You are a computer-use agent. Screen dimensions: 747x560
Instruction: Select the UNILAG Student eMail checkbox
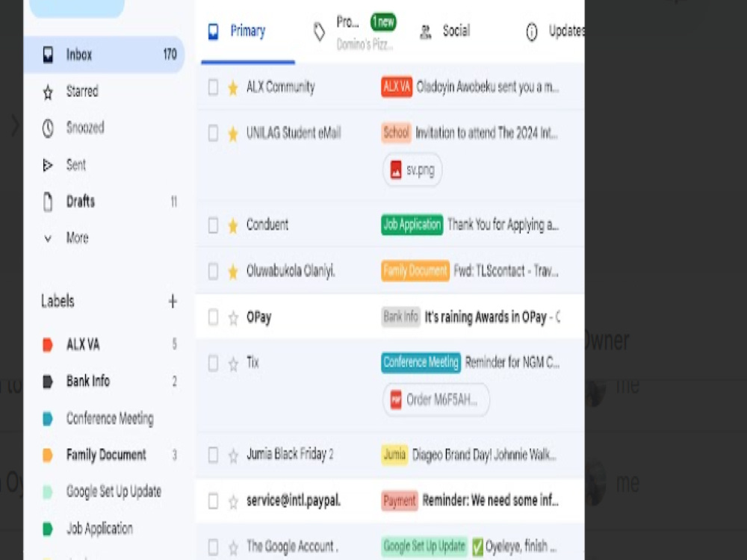tap(213, 133)
